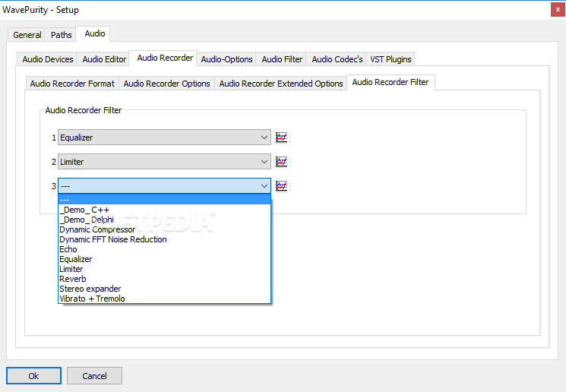Switch to Audio Recorder Options tab
This screenshot has width=566, height=392.
(167, 84)
